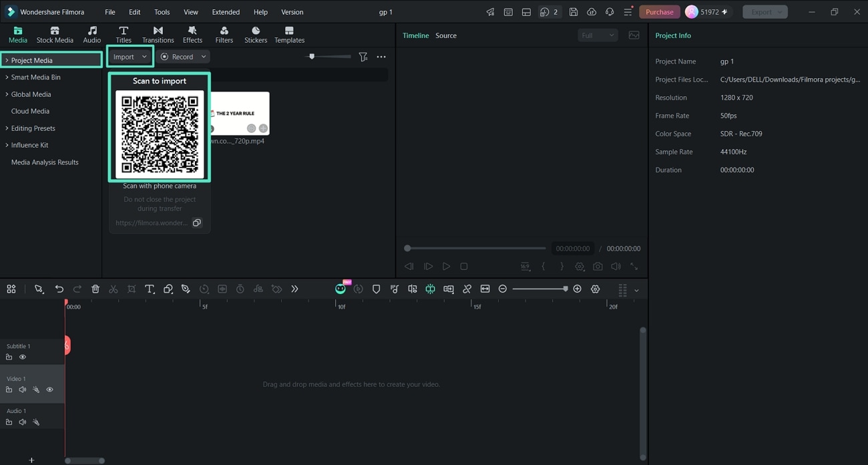Mute the Audio 1 track
The height and width of the screenshot is (465, 868).
click(23, 422)
